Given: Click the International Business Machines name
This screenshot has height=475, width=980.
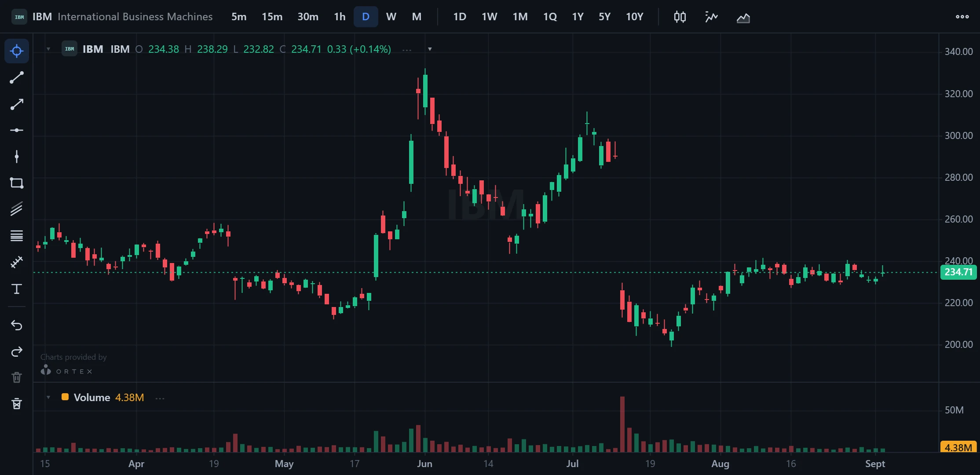Looking at the screenshot, I should [135, 17].
